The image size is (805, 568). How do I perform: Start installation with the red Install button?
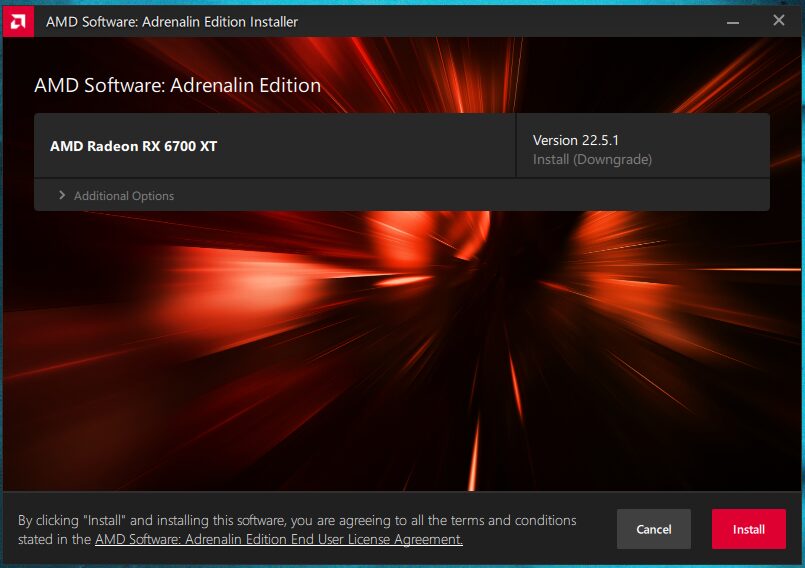coord(749,529)
